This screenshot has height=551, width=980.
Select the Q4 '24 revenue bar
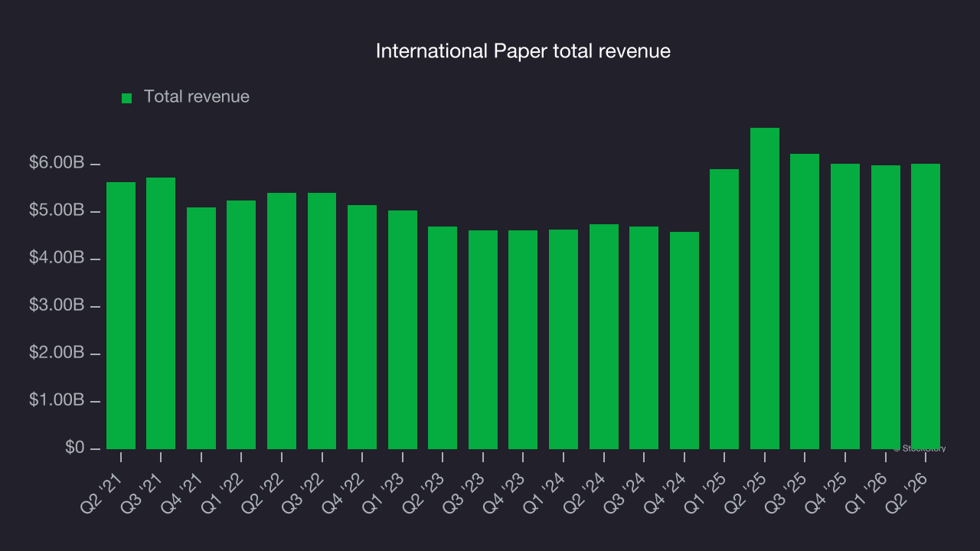[x=684, y=341]
